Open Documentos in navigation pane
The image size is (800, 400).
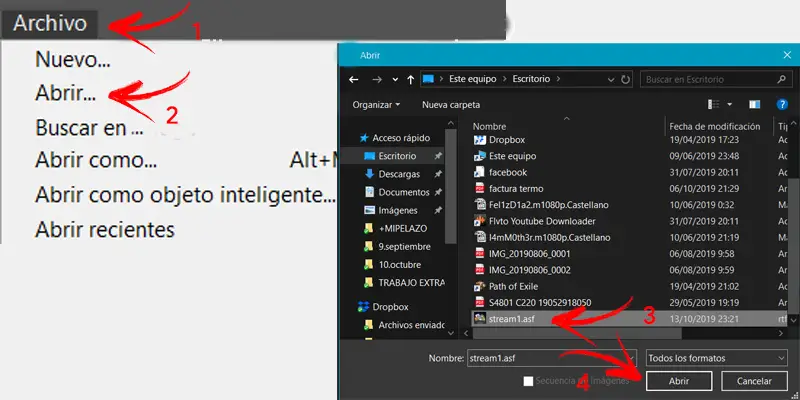coord(404,192)
